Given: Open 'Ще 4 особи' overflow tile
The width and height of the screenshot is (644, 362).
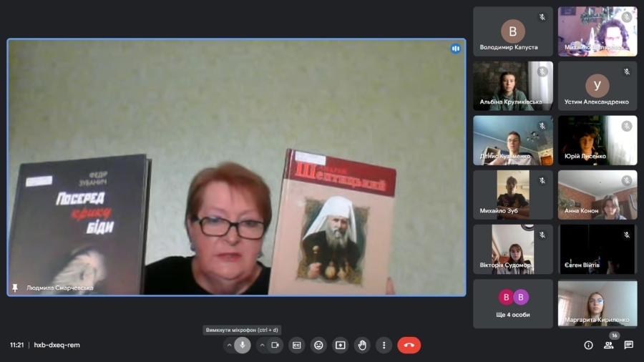Looking at the screenshot, I should (x=513, y=304).
